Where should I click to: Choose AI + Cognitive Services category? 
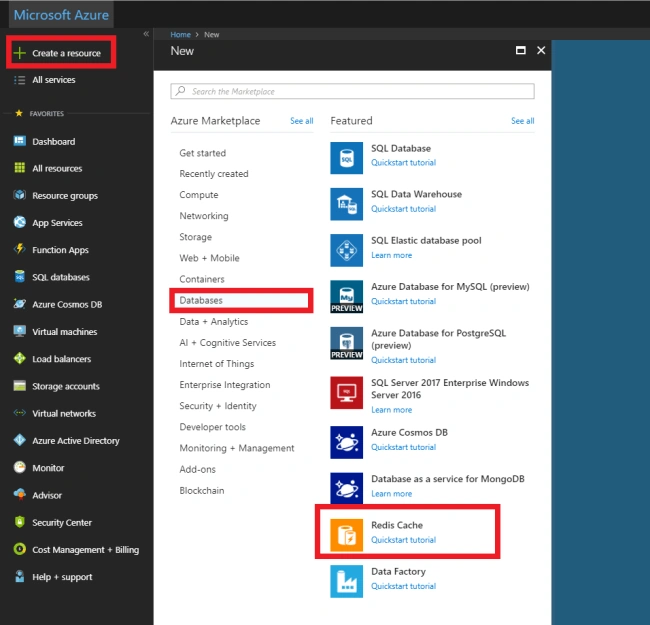point(228,343)
